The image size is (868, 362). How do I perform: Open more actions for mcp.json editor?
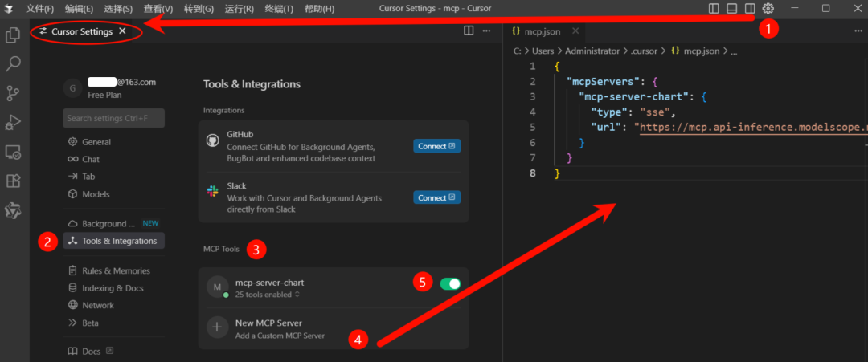point(858,31)
